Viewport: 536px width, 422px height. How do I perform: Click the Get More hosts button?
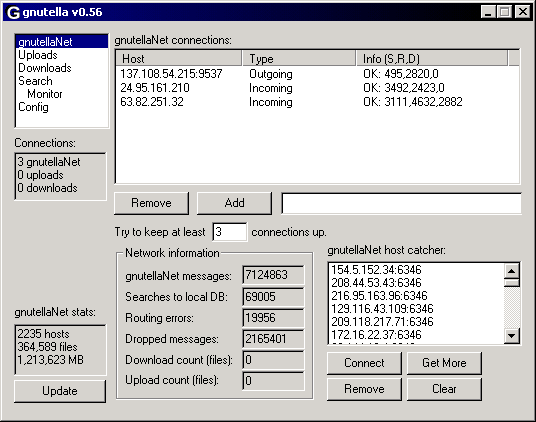click(444, 363)
